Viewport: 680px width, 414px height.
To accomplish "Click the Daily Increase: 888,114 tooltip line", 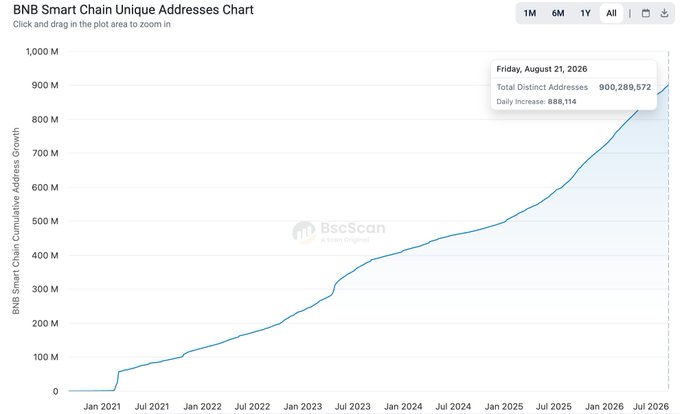I will 536,102.
